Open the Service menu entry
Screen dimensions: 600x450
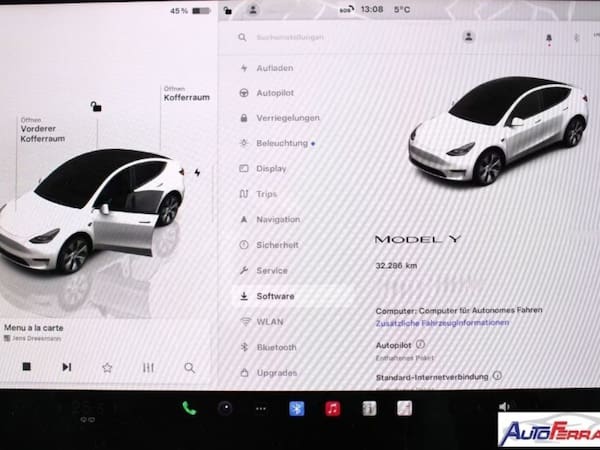pos(264,271)
